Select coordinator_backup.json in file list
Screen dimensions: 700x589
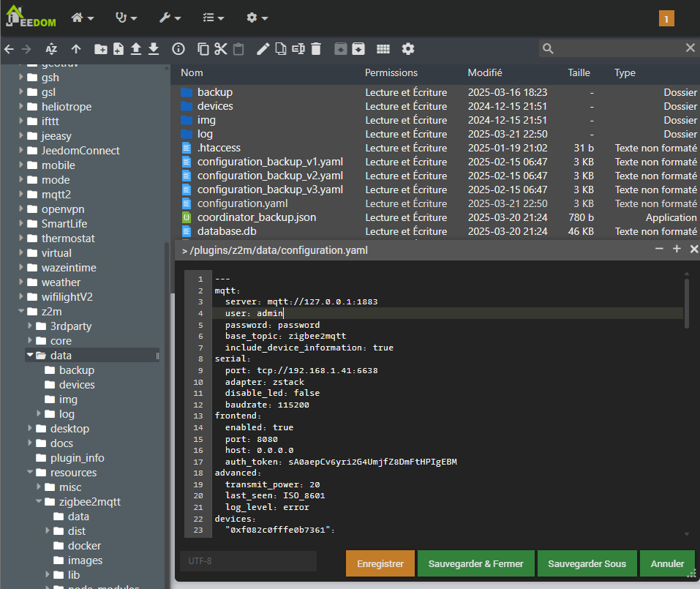pyautogui.click(x=256, y=217)
